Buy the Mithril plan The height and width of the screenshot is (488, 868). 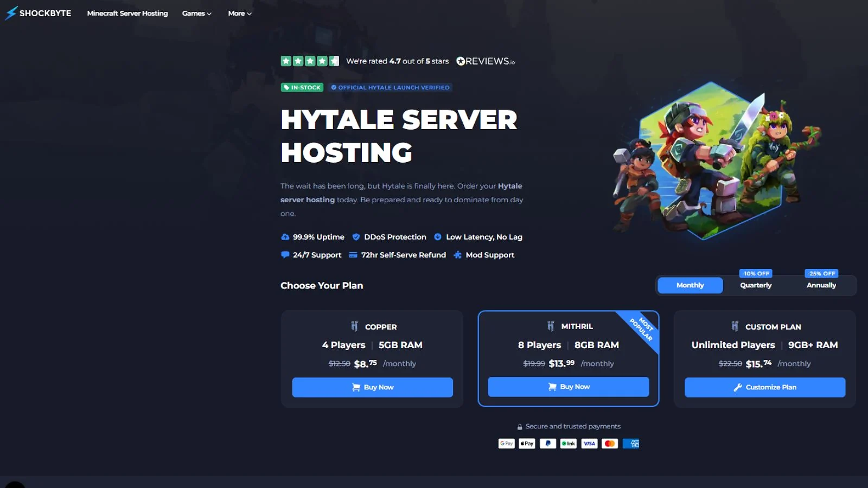569,387
